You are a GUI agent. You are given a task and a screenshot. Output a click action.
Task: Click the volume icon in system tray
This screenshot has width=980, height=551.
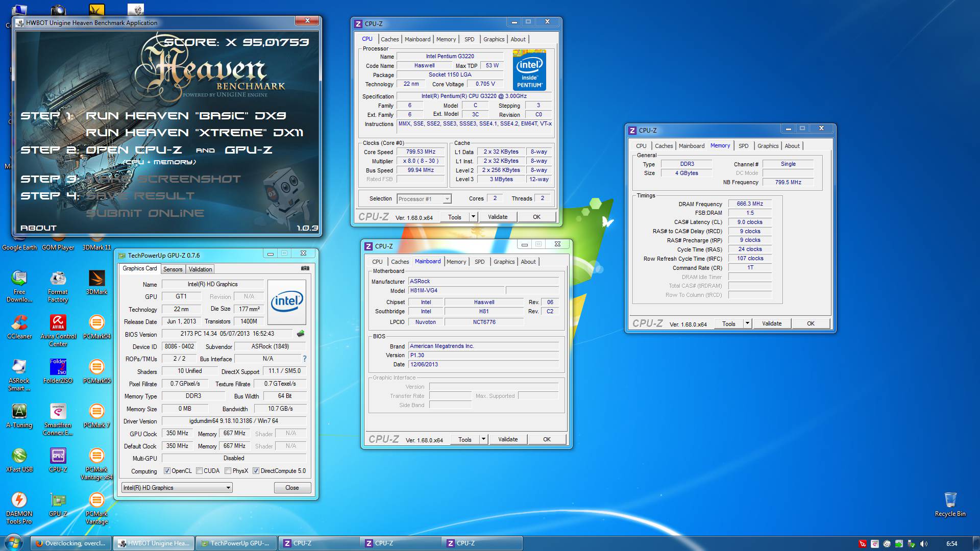click(x=923, y=544)
